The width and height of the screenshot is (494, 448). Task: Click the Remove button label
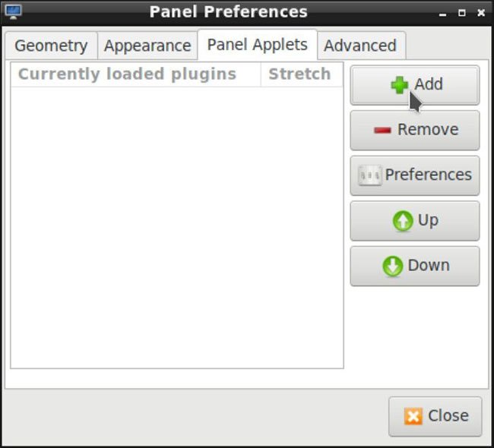(x=428, y=129)
